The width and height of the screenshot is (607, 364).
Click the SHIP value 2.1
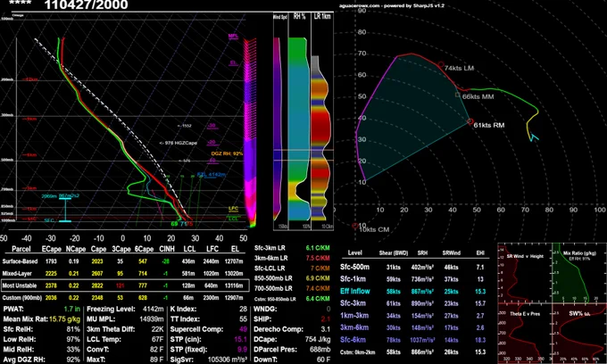pos(325,319)
